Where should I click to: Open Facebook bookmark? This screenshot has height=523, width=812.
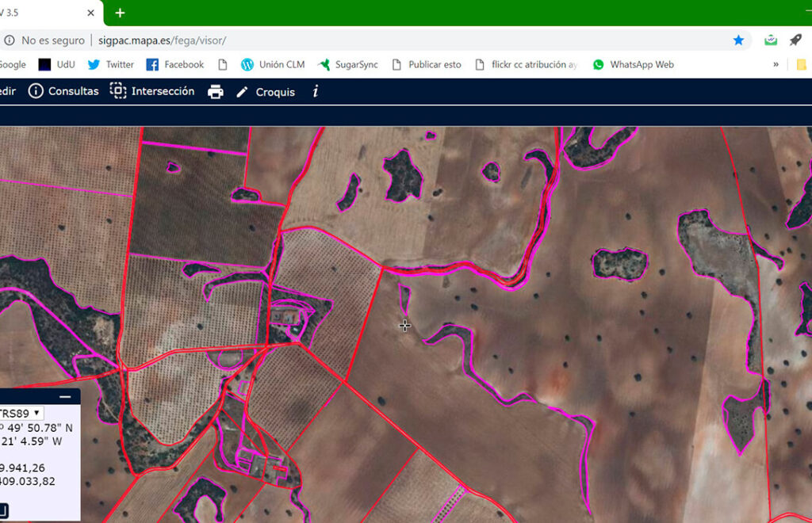pyautogui.click(x=175, y=65)
